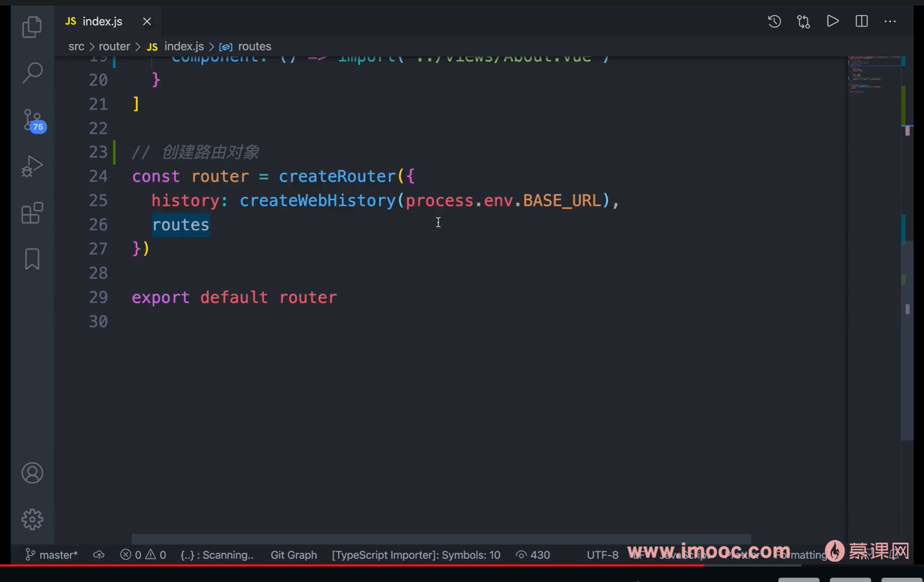The image size is (924, 582).
Task: Open Run and Debug view
Action: (32, 166)
